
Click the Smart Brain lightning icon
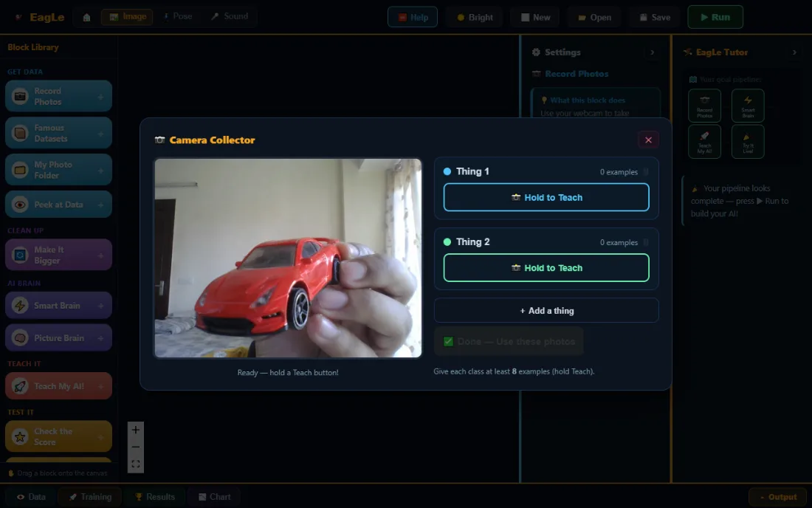pyautogui.click(x=20, y=306)
